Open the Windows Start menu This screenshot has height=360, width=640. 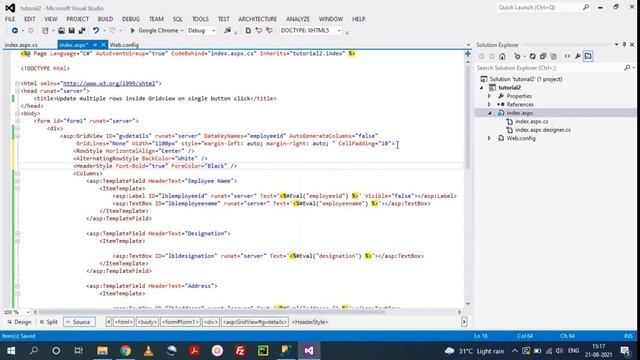[11, 351]
